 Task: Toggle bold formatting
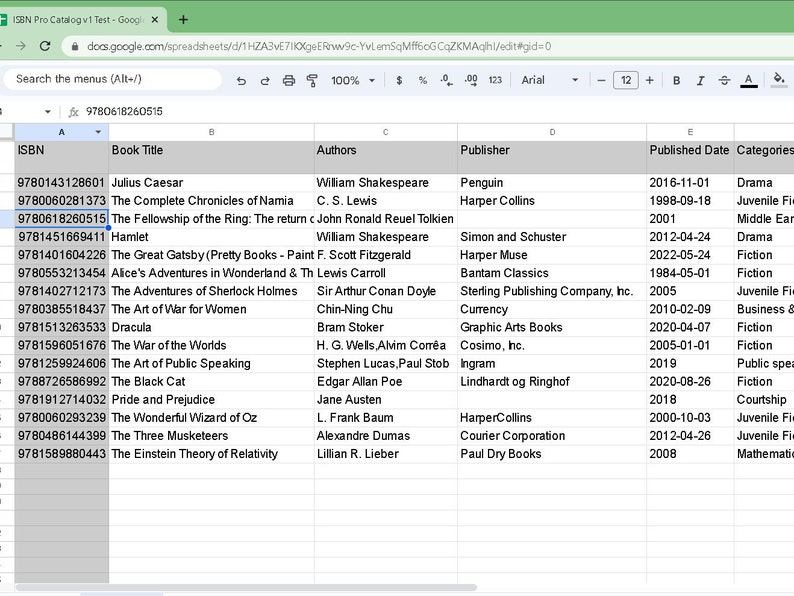[677, 81]
